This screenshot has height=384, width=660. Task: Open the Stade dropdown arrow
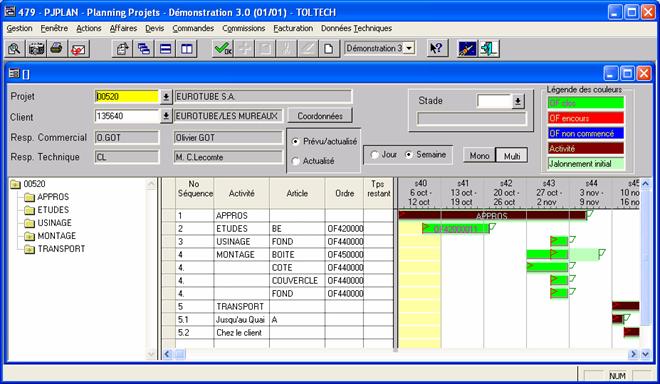(518, 101)
